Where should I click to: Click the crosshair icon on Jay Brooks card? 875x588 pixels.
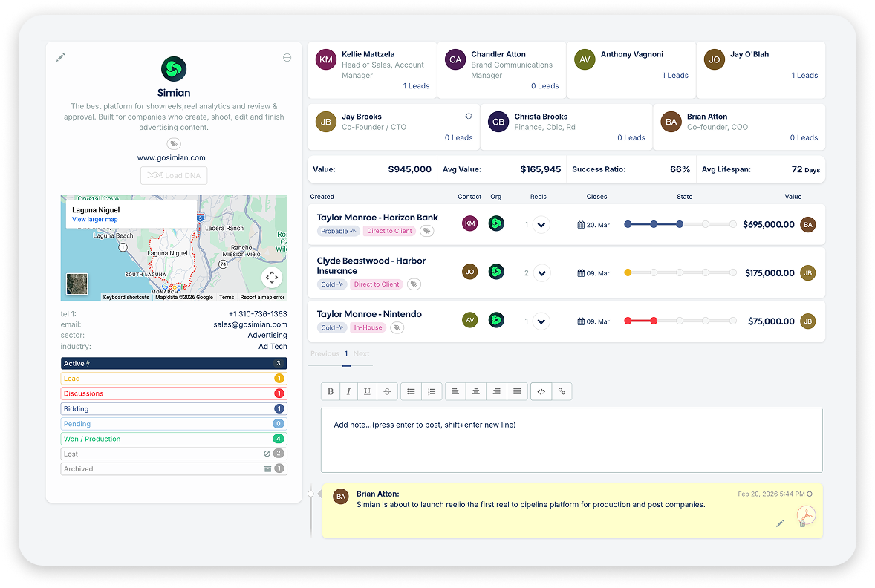(x=469, y=117)
